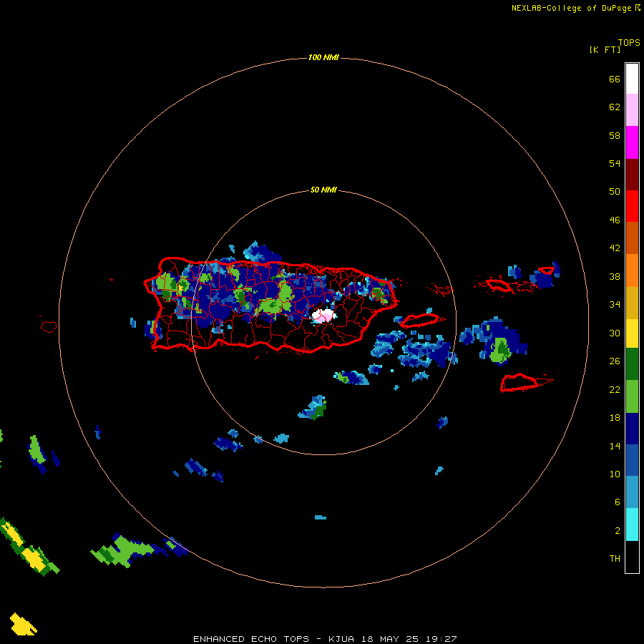The height and width of the screenshot is (644, 644).
Task: Click the navy blue swatch at 22 kft
Action: [632, 429]
